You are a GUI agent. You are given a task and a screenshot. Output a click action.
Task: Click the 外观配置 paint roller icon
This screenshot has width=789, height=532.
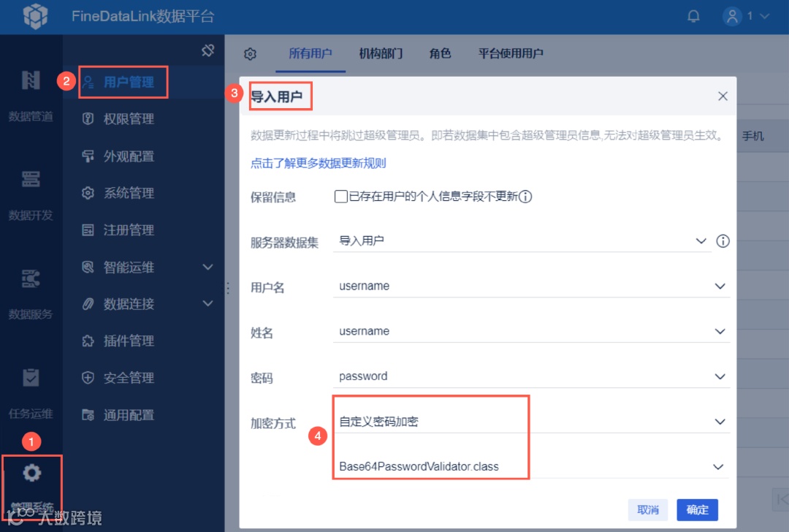[88, 156]
